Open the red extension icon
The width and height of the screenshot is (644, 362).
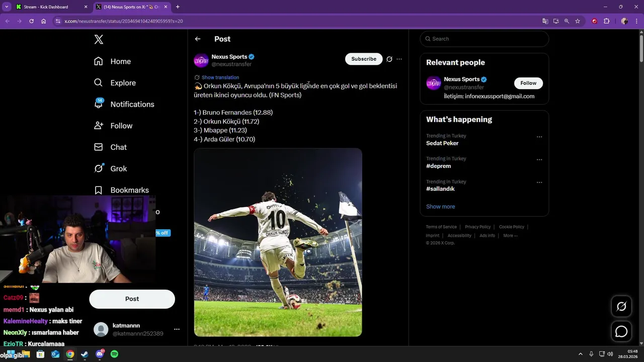pos(594,21)
